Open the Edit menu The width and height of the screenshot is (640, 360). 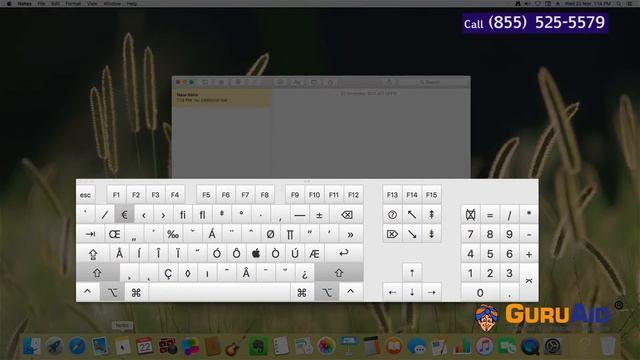[56, 4]
